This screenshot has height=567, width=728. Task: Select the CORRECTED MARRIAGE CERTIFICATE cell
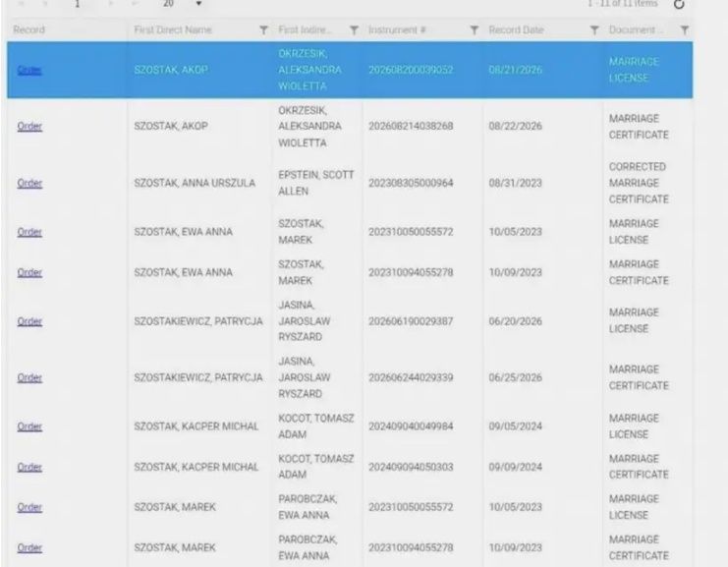click(639, 183)
